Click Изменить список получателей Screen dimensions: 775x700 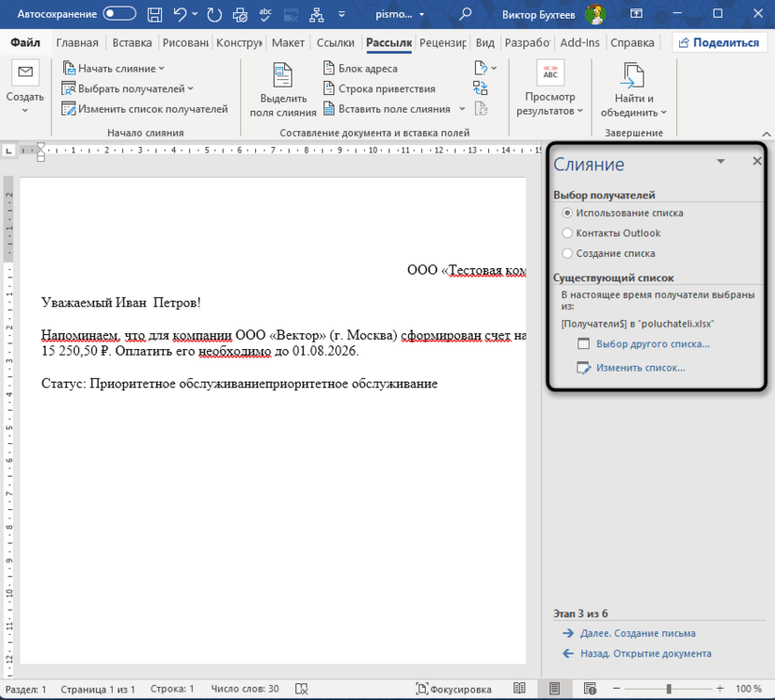[144, 109]
